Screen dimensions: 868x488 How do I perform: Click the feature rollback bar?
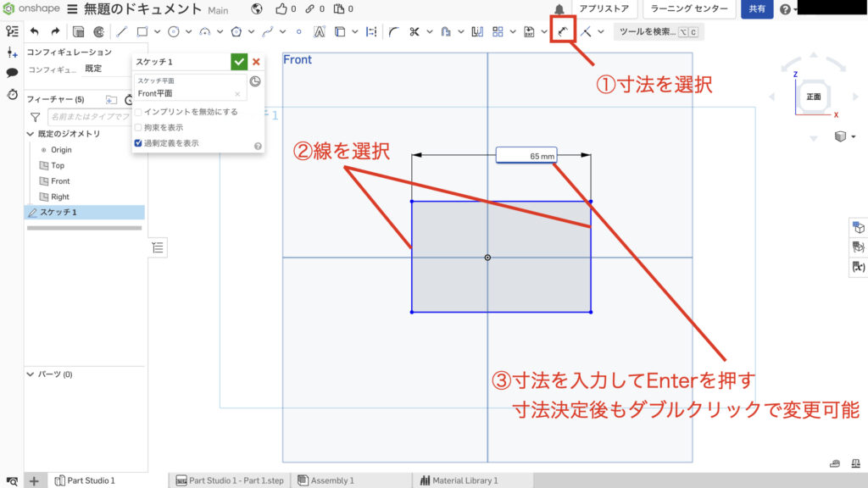(84, 228)
